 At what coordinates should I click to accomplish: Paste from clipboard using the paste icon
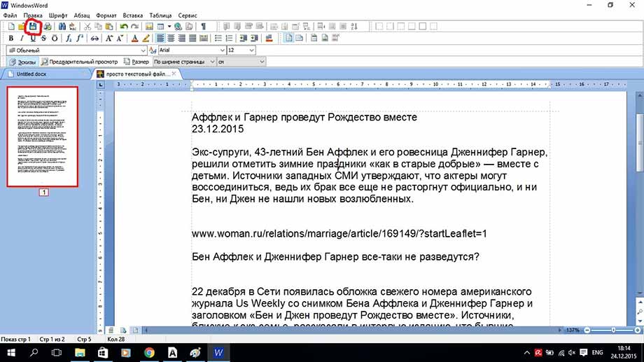coord(109,27)
